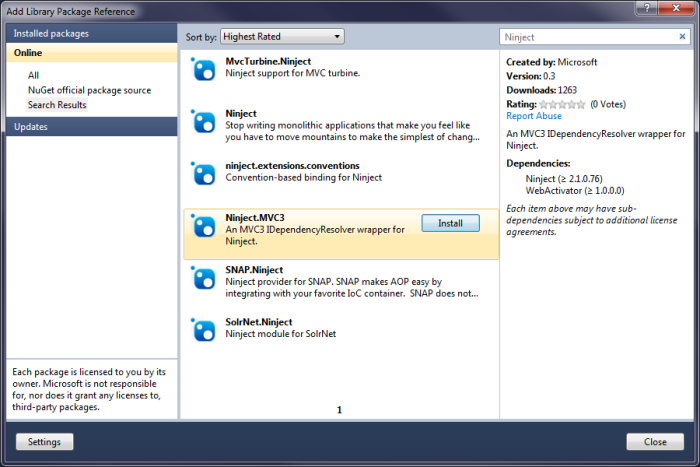Close the dialog with the Close button

point(655,442)
